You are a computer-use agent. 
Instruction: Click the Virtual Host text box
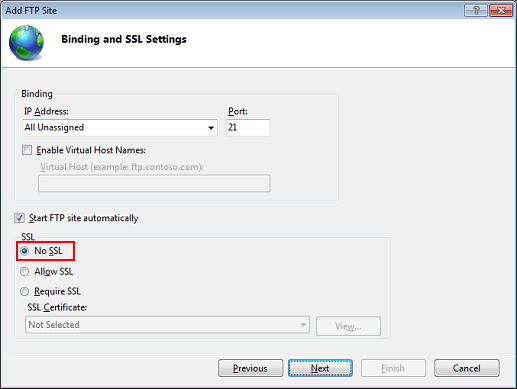(154, 183)
